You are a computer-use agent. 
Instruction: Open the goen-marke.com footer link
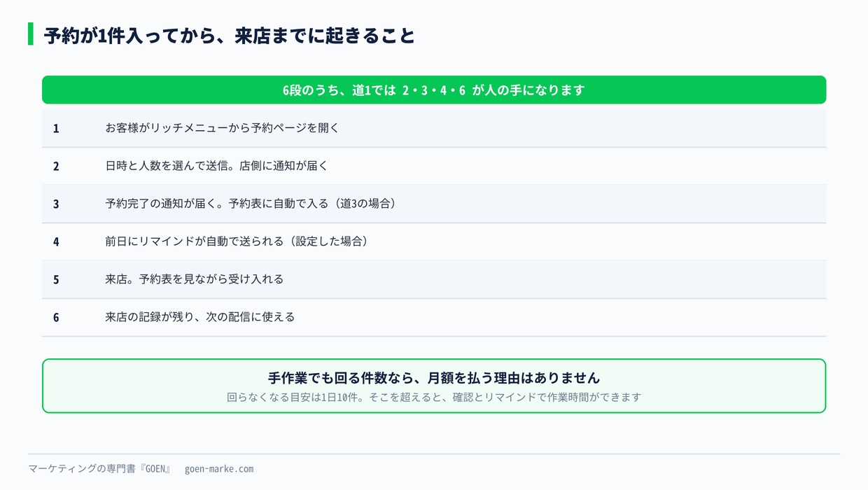pos(219,469)
